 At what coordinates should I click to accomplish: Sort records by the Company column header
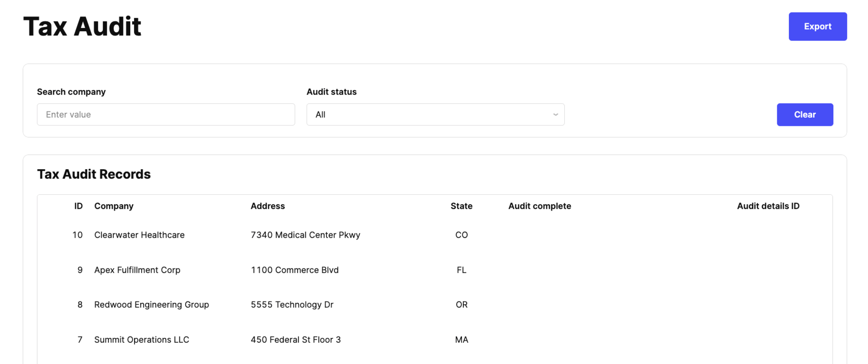pyautogui.click(x=114, y=206)
